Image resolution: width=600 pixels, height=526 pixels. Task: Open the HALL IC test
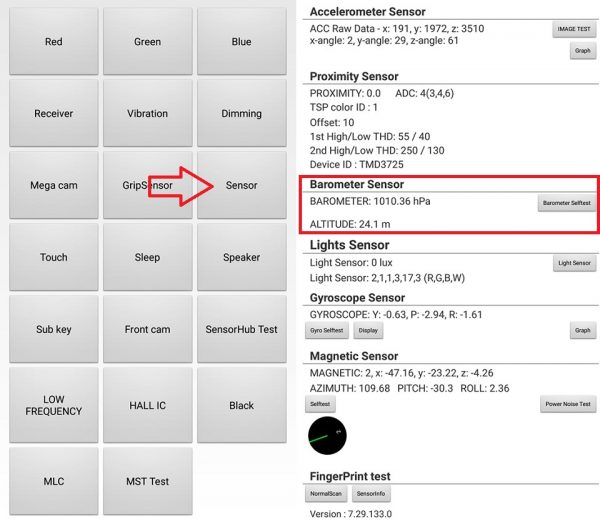[x=148, y=405]
